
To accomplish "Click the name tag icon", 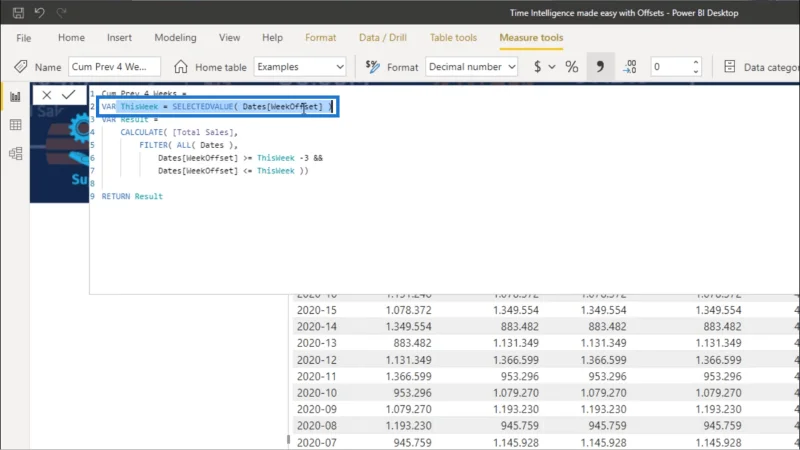I will 20,67.
